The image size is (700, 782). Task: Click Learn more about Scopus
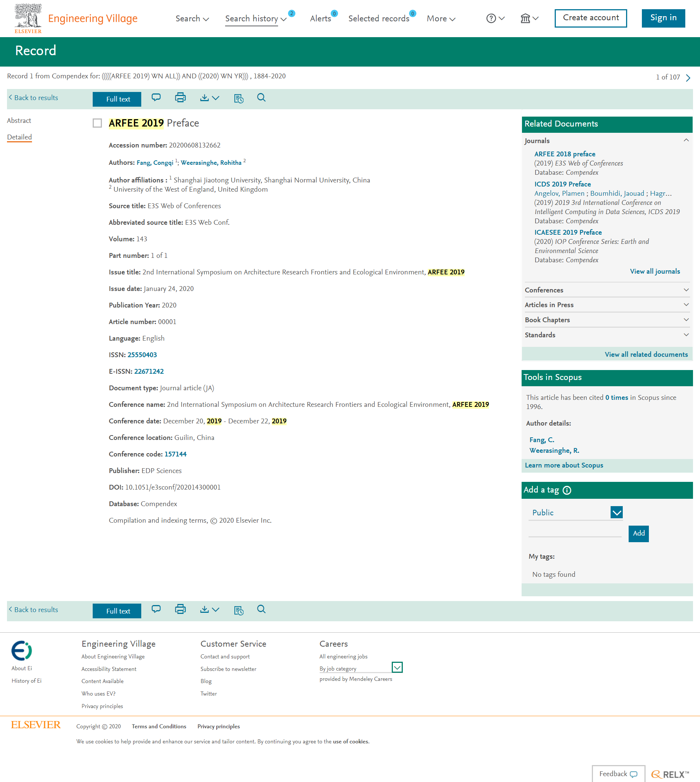point(564,465)
